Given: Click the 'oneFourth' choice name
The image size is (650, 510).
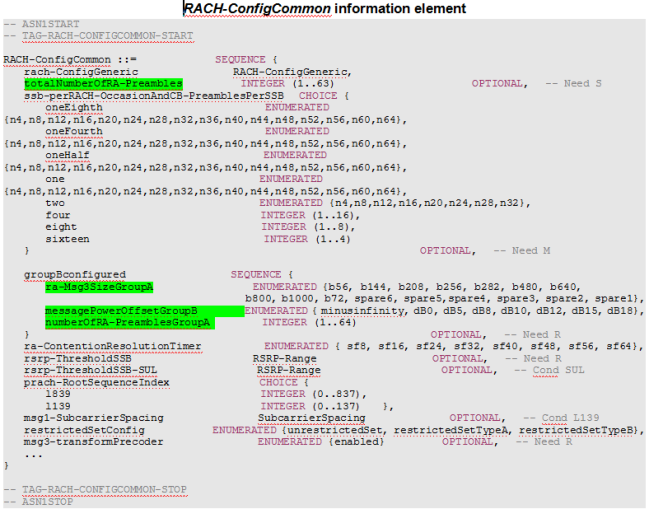Looking at the screenshot, I should (74, 132).
